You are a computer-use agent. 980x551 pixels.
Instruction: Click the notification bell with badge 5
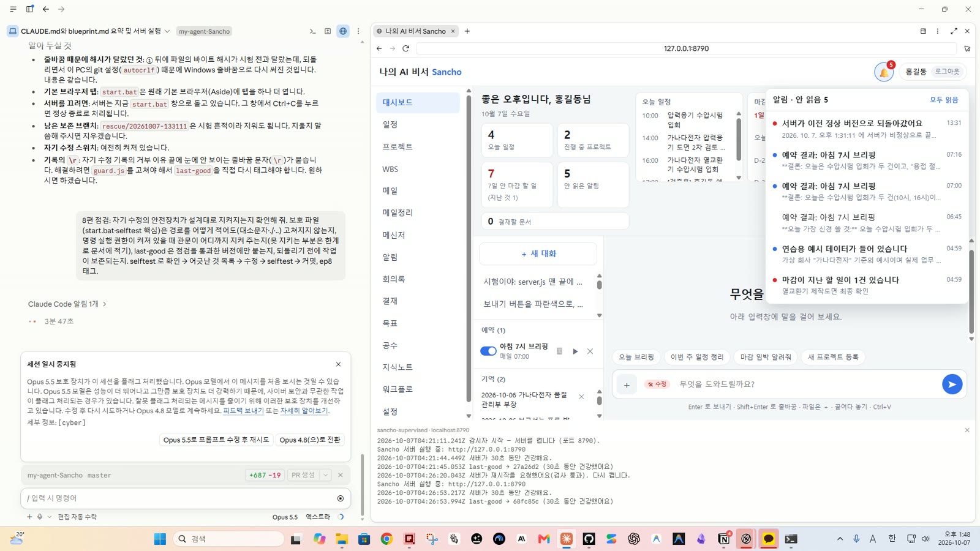[x=884, y=72]
